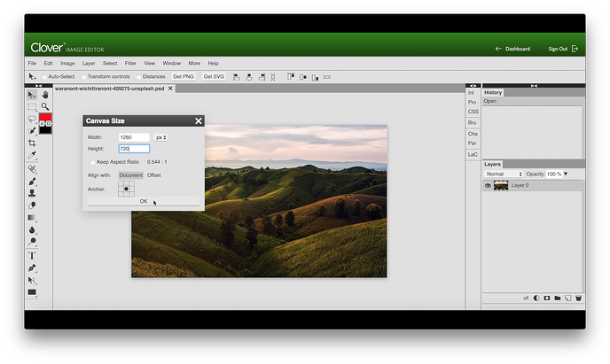Select the Zoom magnifier tool
The image size is (610, 364).
45,106
